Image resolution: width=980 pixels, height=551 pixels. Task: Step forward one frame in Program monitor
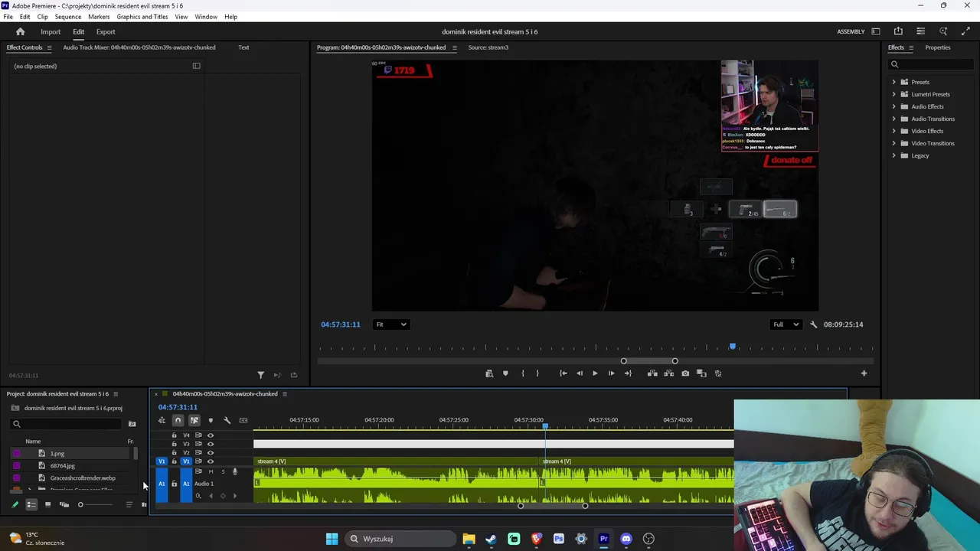coord(611,373)
